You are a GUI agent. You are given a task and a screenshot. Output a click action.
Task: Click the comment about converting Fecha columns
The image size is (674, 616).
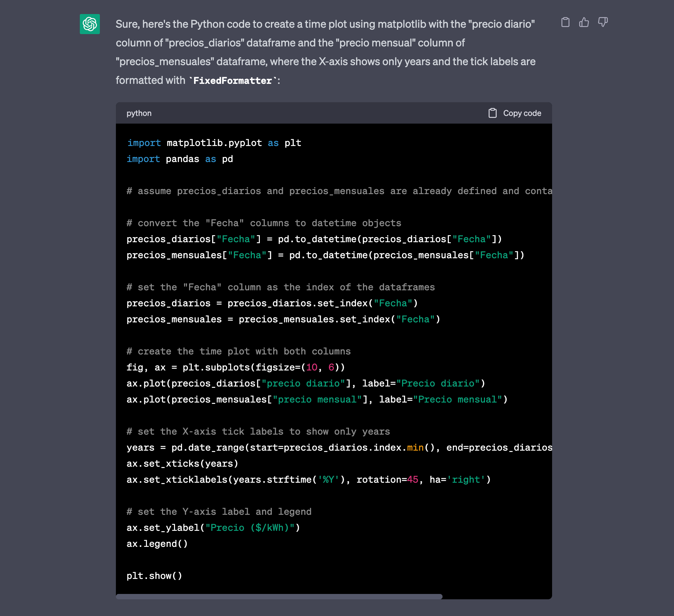click(264, 223)
